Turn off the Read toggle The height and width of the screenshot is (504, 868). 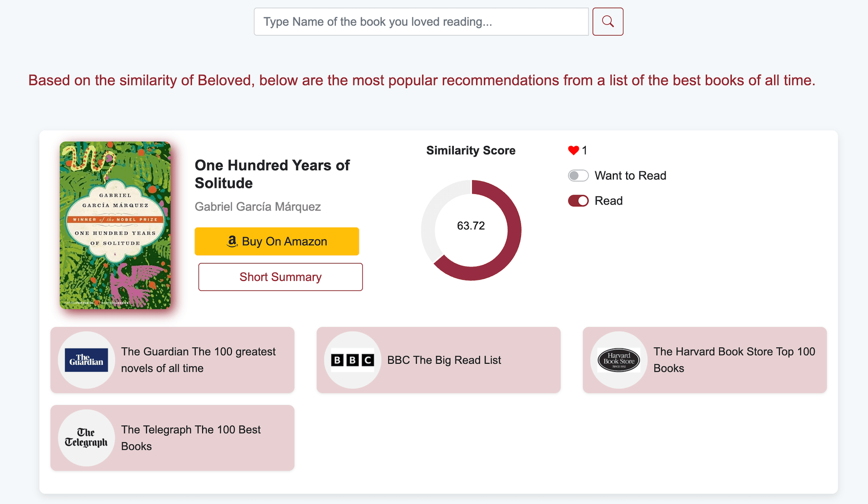578,201
